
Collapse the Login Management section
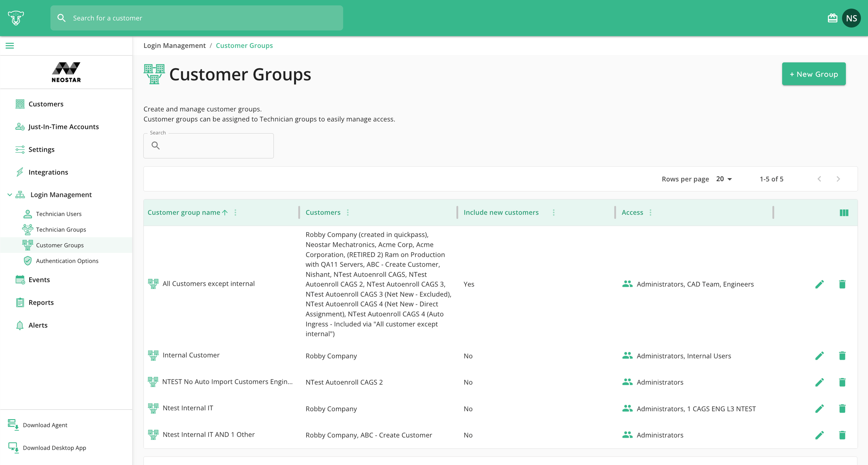pos(9,195)
